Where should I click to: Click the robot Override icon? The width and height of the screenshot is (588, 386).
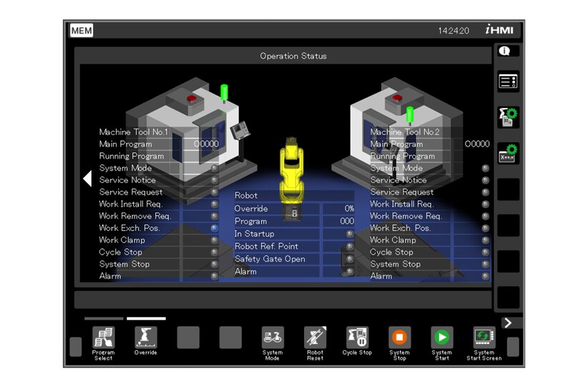[x=146, y=338]
